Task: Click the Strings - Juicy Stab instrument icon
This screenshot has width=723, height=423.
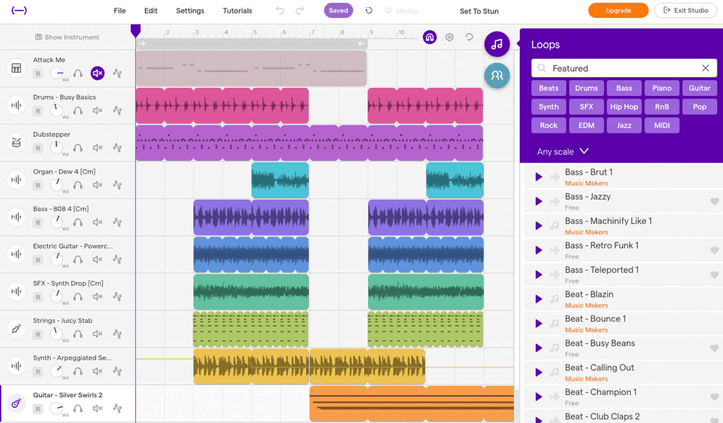Action: pos(16,328)
